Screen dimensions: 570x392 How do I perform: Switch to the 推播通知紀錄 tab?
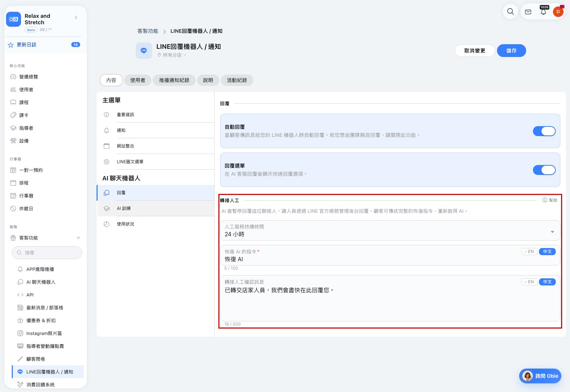pos(174,80)
